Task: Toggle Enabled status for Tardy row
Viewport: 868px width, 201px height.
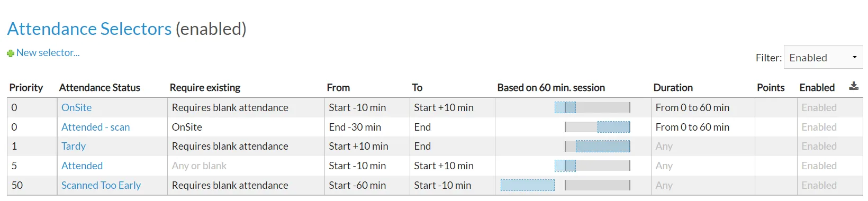Action: tap(819, 146)
